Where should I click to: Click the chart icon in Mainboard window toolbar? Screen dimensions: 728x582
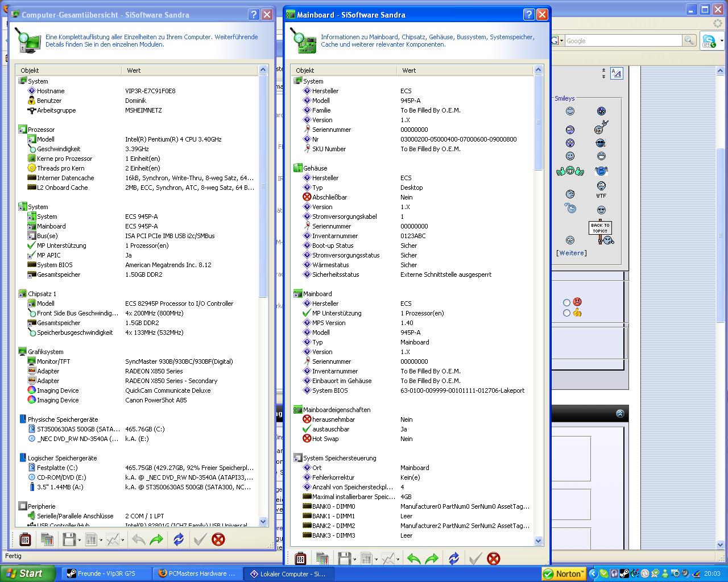[388, 559]
